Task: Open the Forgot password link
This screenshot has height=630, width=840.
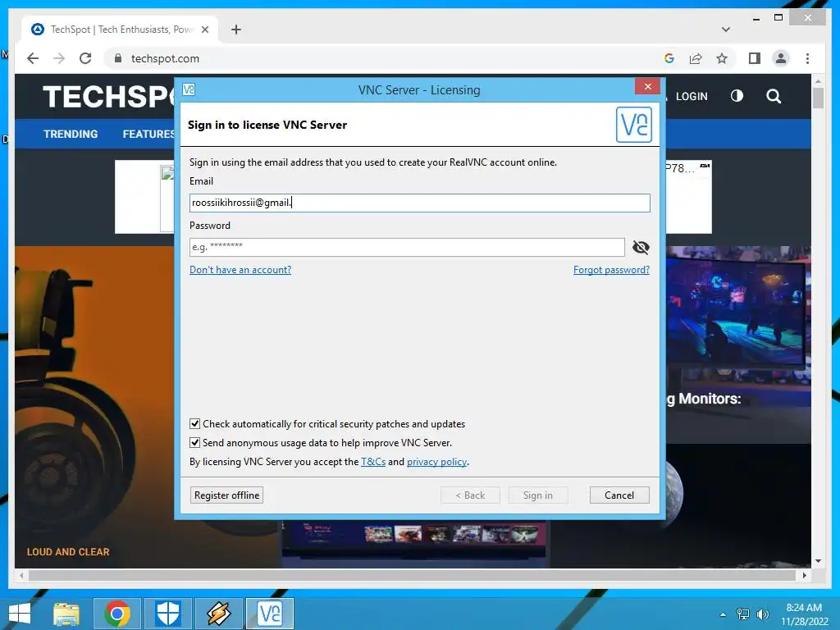Action: pos(611,269)
